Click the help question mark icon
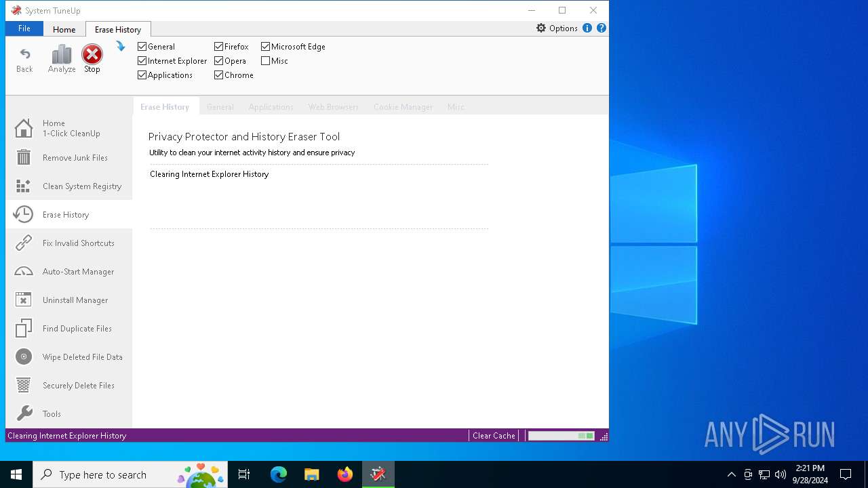Image resolution: width=868 pixels, height=488 pixels. click(601, 28)
